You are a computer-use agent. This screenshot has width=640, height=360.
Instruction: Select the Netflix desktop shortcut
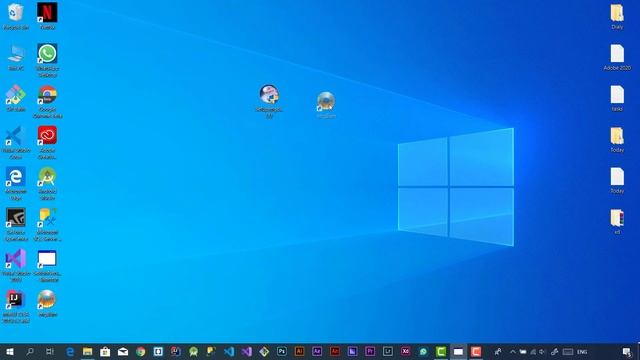click(47, 16)
